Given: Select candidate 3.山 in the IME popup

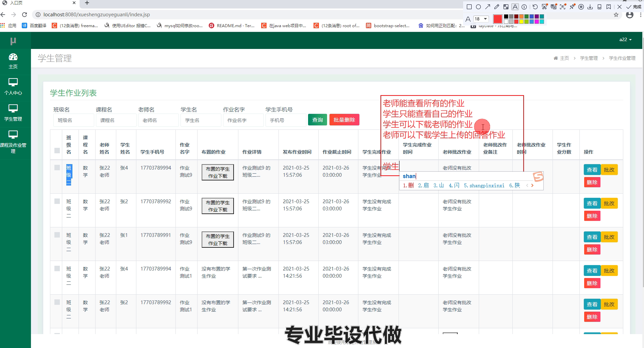Looking at the screenshot, I should tap(439, 185).
